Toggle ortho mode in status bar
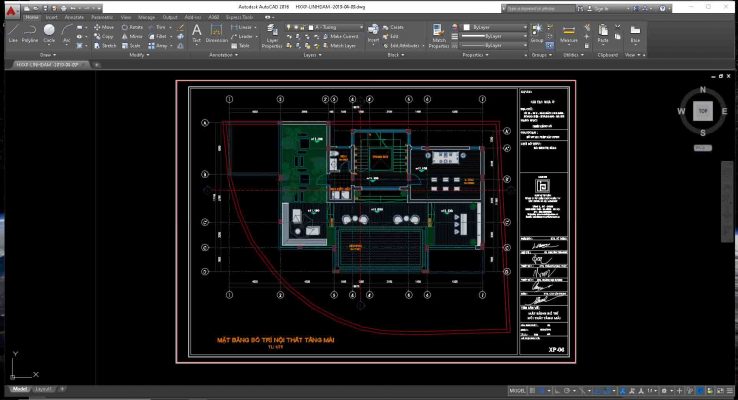This screenshot has height=400, width=738. 557,391
